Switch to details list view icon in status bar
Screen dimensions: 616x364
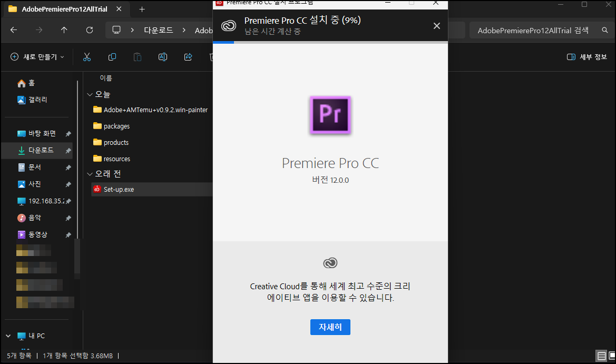click(x=601, y=356)
